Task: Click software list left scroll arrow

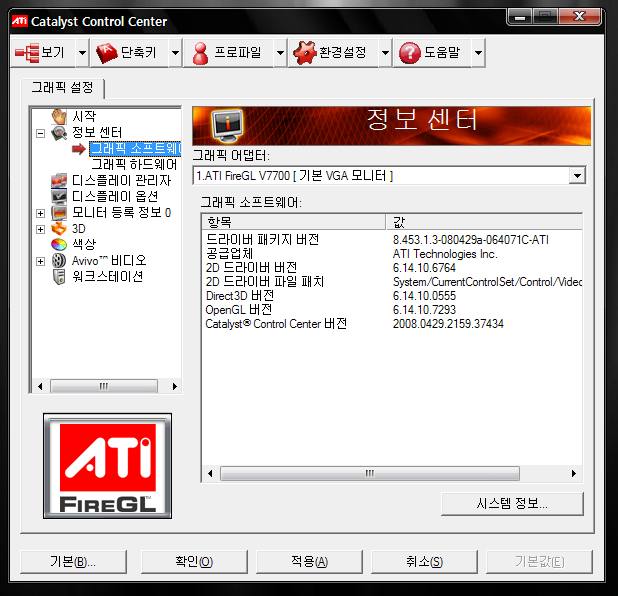Action: click(x=210, y=473)
